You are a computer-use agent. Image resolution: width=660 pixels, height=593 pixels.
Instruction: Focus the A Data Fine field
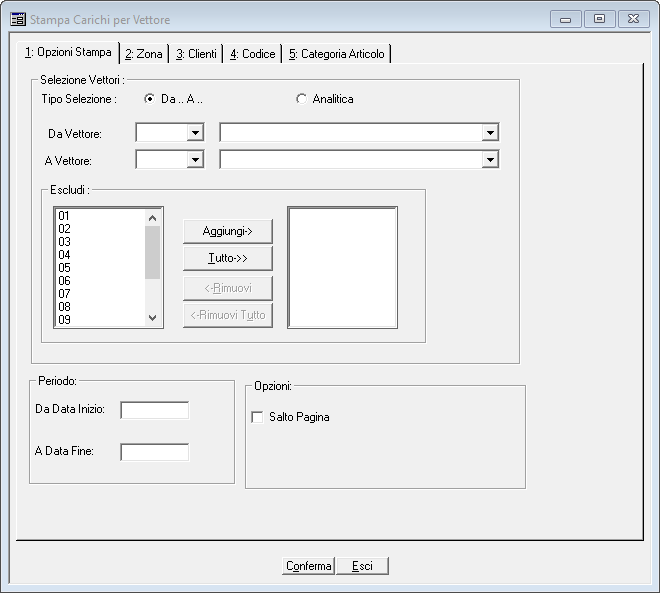[154, 452]
